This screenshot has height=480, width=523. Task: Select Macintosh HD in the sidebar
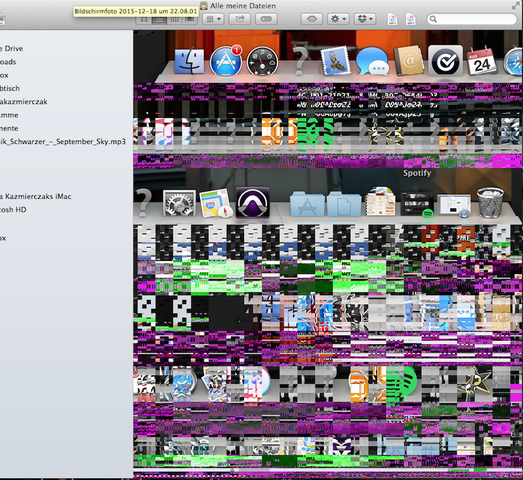pos(13,210)
